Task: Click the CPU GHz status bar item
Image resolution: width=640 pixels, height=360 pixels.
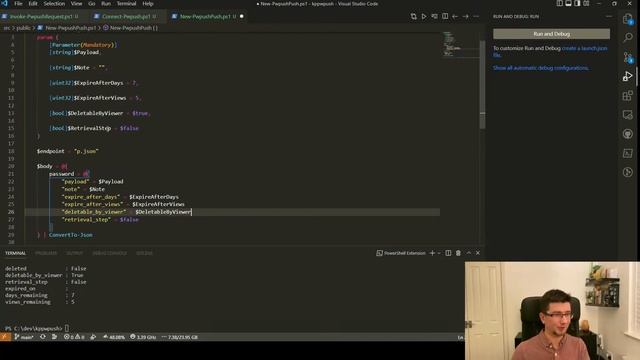Action: click(x=143, y=337)
